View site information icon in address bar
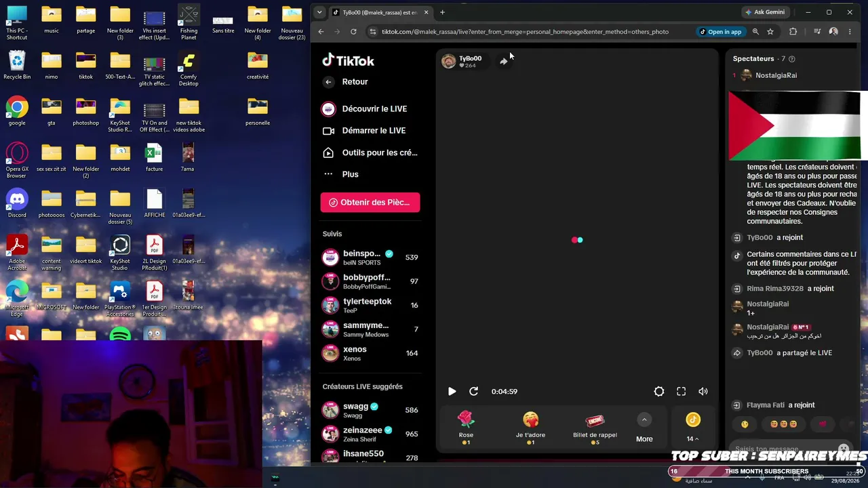The width and height of the screenshot is (868, 488). tap(372, 31)
